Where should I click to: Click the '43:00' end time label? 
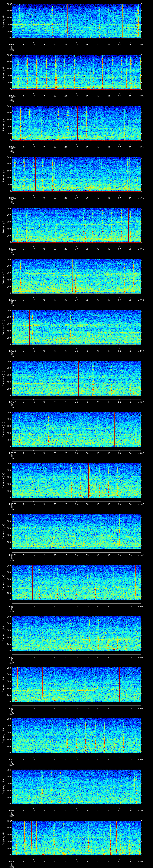[x=141, y=606]
